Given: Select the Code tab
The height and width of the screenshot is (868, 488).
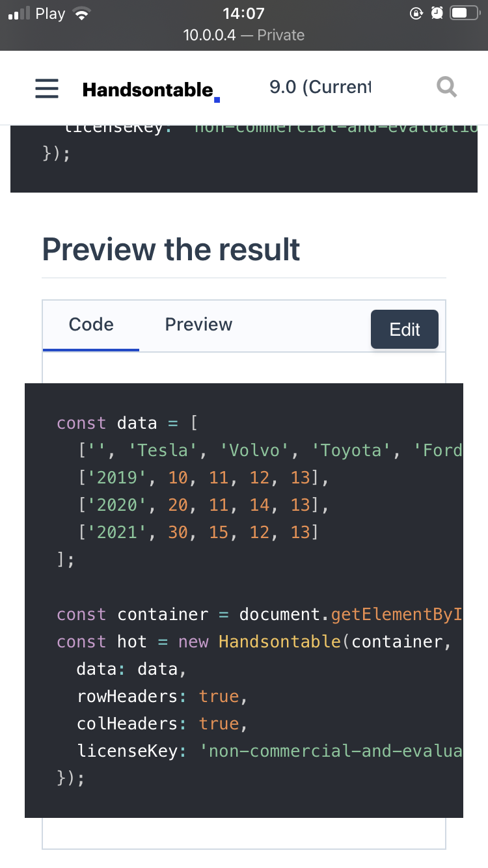Looking at the screenshot, I should (x=91, y=324).
